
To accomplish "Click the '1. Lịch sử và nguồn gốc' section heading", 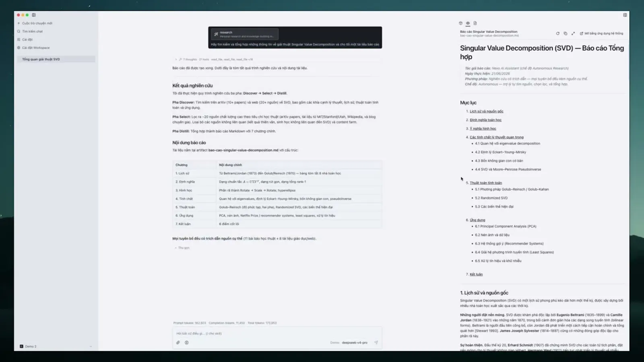I will tap(484, 293).
